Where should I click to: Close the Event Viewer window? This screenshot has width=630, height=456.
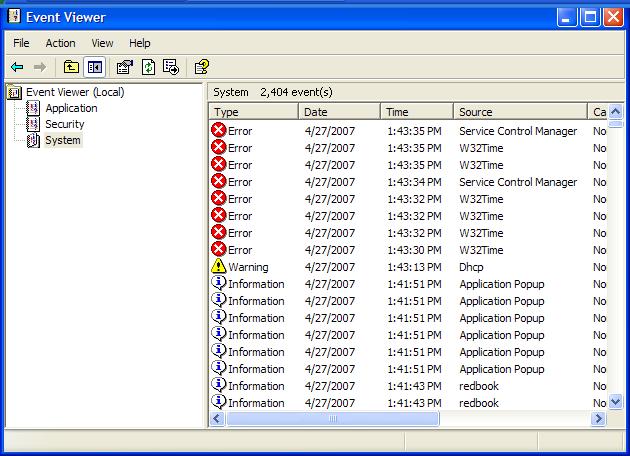614,17
